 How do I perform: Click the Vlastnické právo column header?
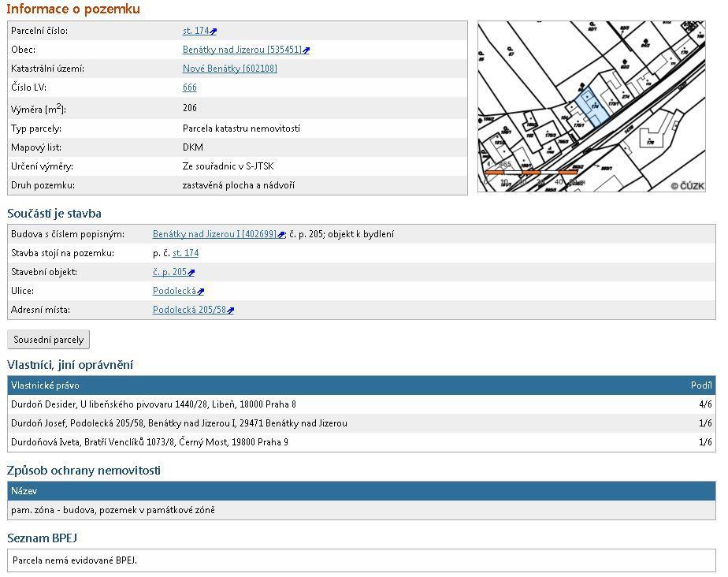pyautogui.click(x=45, y=385)
